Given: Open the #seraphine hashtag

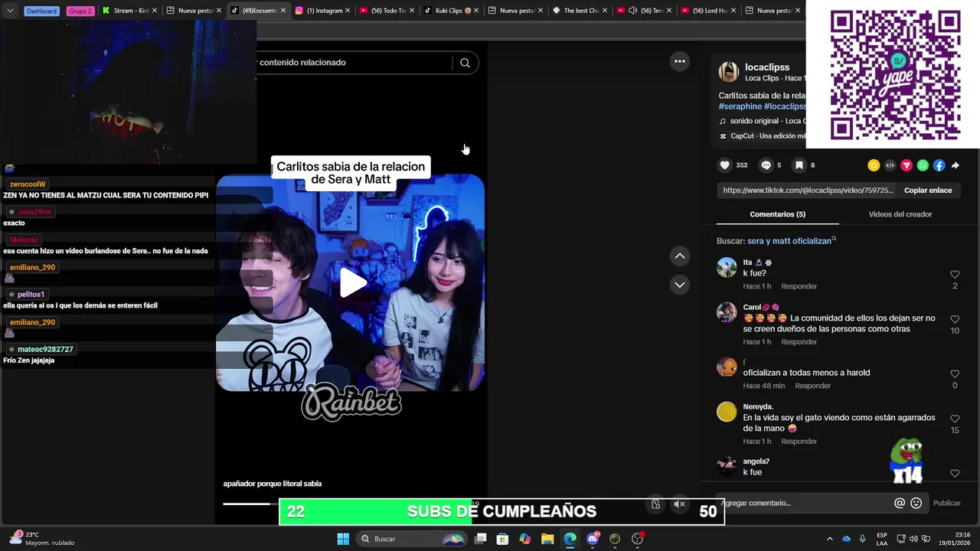Looking at the screenshot, I should (740, 106).
